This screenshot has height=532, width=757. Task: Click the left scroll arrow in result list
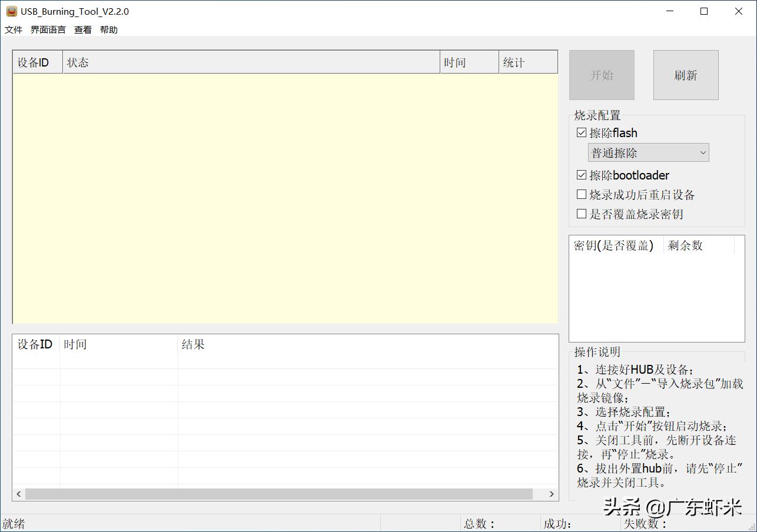19,494
